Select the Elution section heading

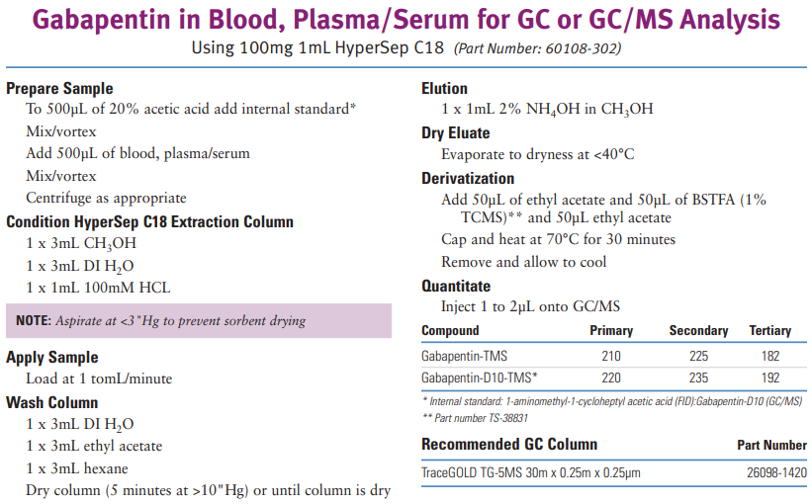pyautogui.click(x=444, y=89)
